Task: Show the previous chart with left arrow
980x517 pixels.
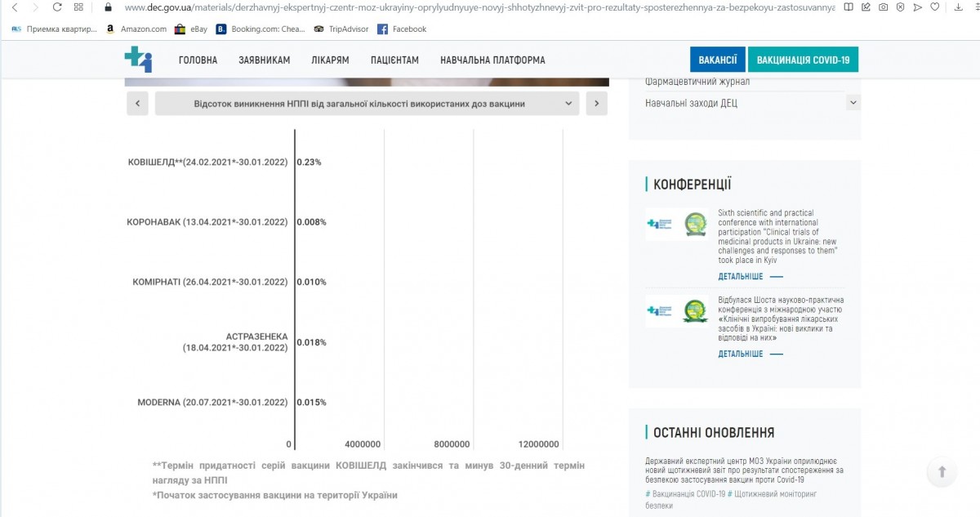Action: [x=138, y=104]
